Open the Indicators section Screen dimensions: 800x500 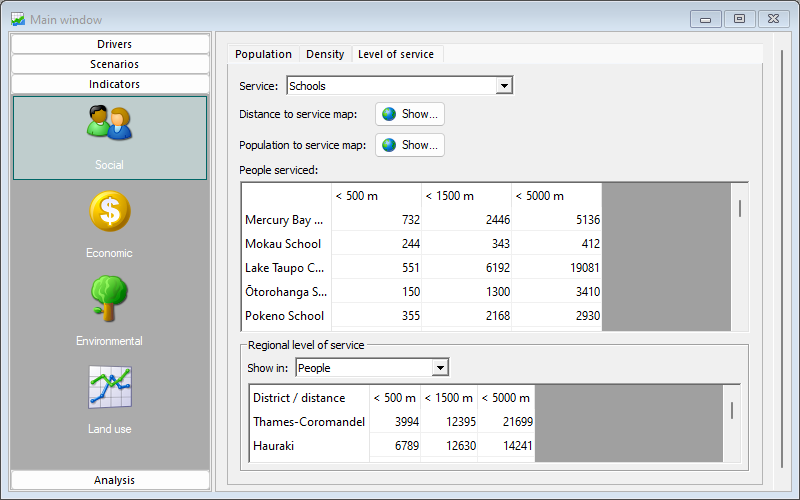(x=110, y=84)
